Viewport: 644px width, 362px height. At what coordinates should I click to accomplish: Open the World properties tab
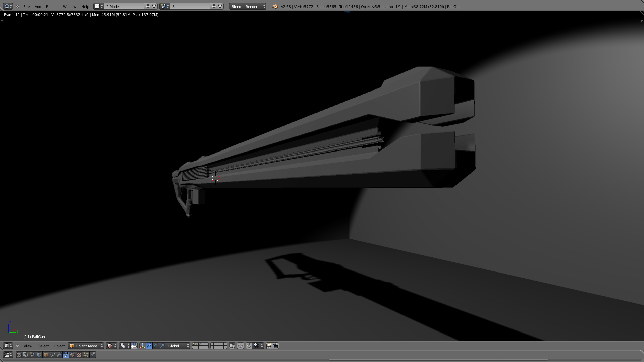pyautogui.click(x=39, y=354)
